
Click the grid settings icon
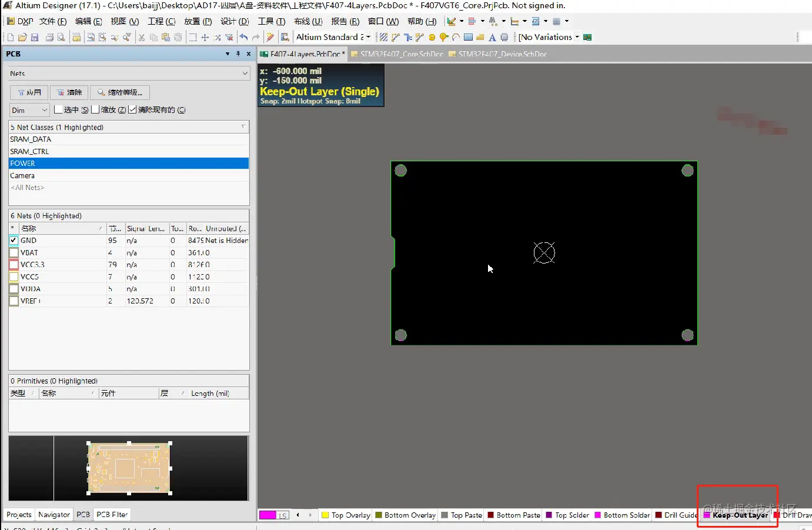[x=556, y=21]
